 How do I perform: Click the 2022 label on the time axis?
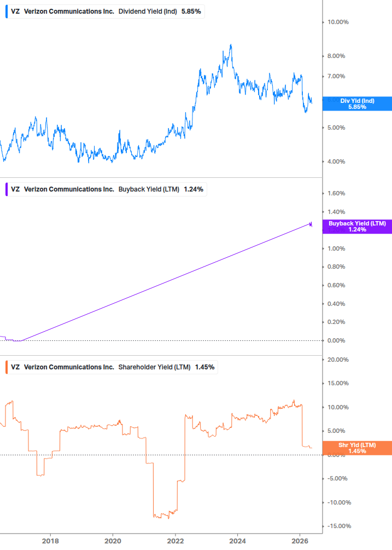tap(175, 541)
